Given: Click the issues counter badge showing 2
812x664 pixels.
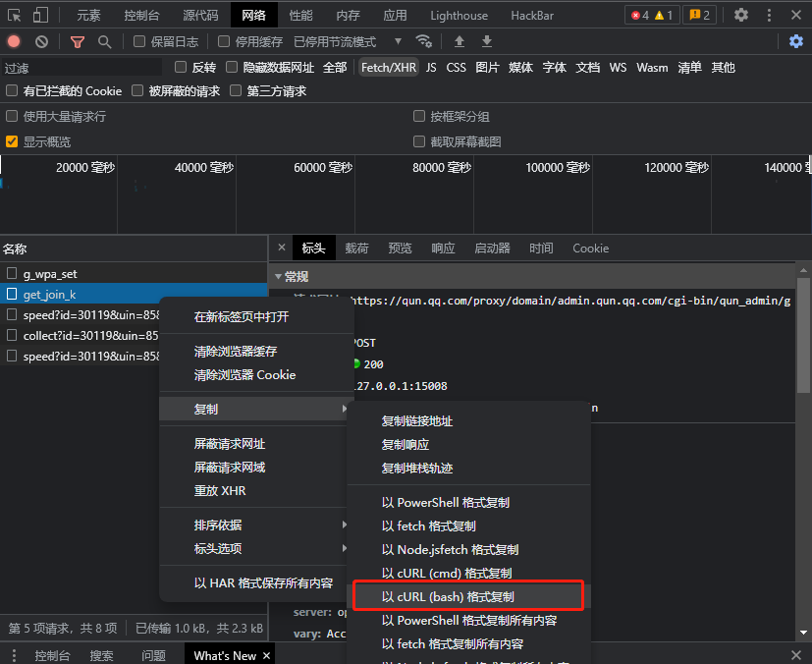Looking at the screenshot, I should coord(700,15).
